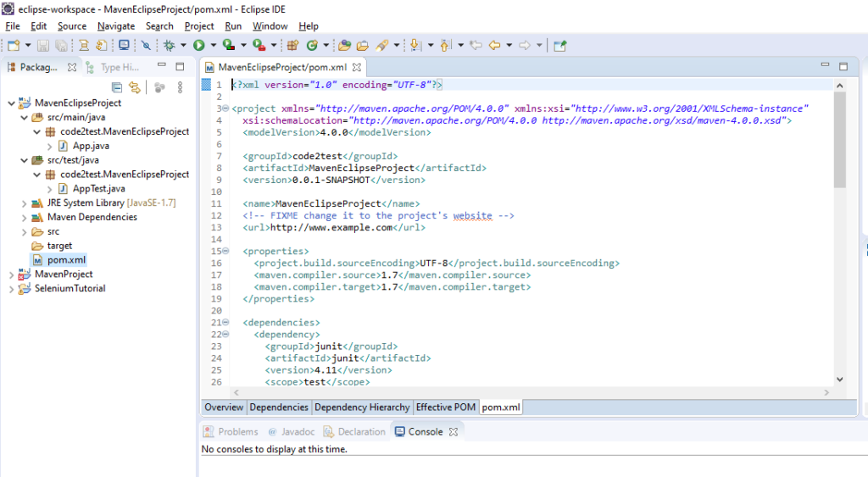This screenshot has height=477, width=868.
Task: Click the Run External Tools icon
Action: [259, 46]
